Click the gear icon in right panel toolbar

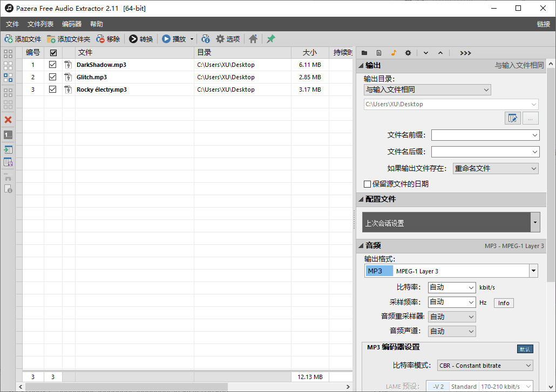coord(408,53)
